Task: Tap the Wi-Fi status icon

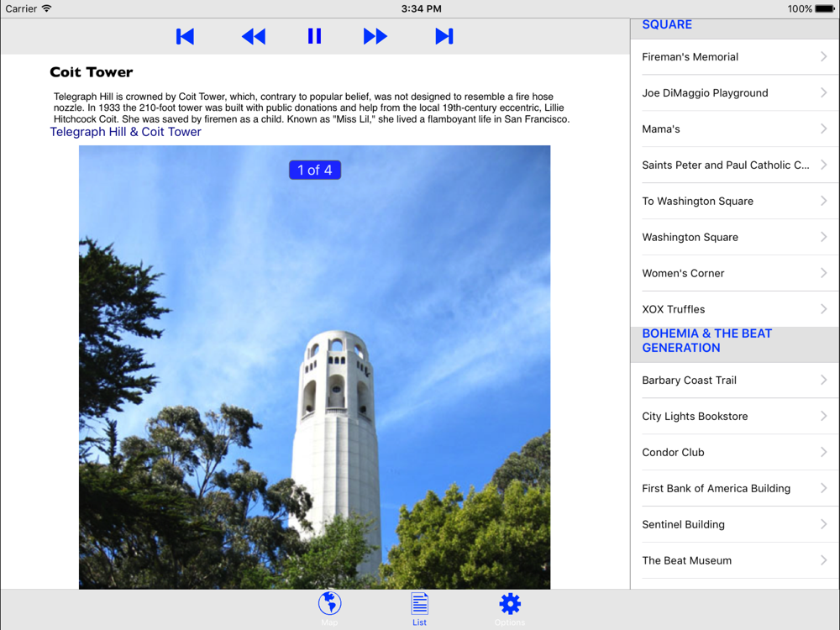Action: pos(46,8)
